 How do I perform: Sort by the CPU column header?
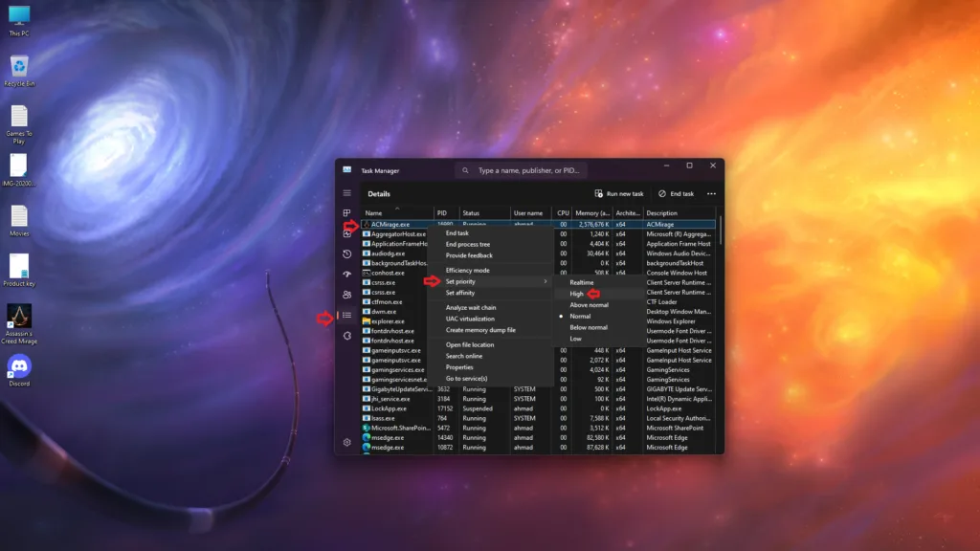coord(563,213)
